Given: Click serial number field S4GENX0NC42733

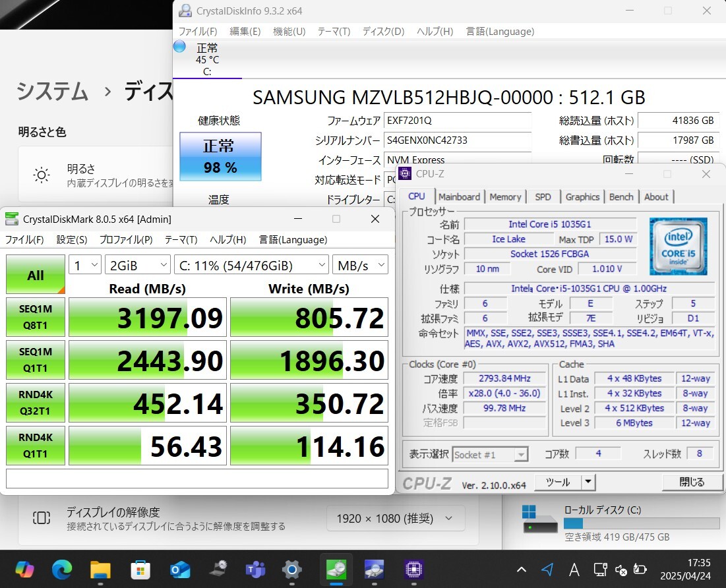Looking at the screenshot, I should pyautogui.click(x=458, y=140).
